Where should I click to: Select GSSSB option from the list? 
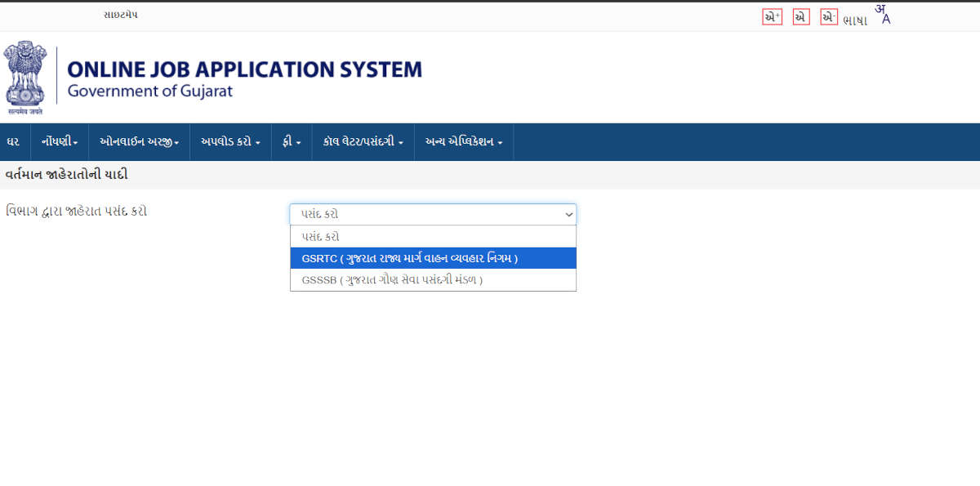pos(433,279)
